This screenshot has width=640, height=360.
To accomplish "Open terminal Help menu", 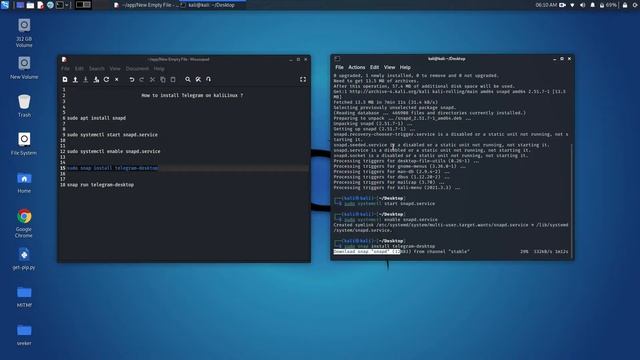I will point(405,67).
